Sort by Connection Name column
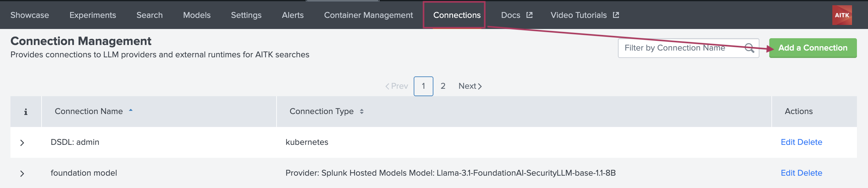Screen dimensions: 868x188 pos(94,111)
